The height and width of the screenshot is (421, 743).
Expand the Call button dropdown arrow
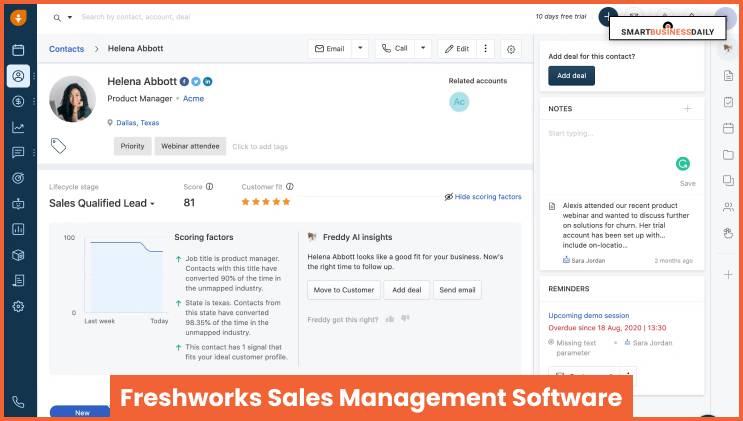click(423, 48)
